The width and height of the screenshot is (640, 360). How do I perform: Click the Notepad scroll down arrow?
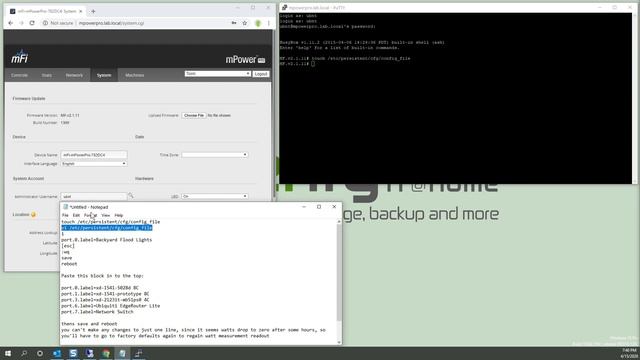coord(339,342)
